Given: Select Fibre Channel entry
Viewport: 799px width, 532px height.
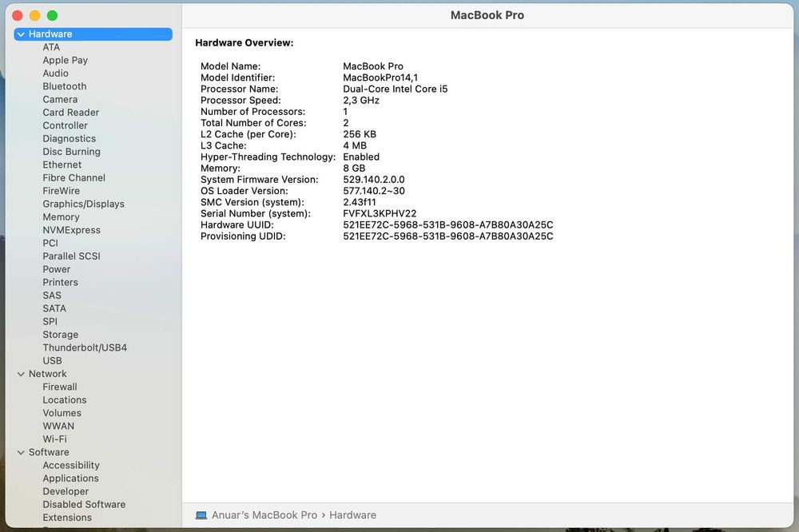Looking at the screenshot, I should tap(74, 178).
